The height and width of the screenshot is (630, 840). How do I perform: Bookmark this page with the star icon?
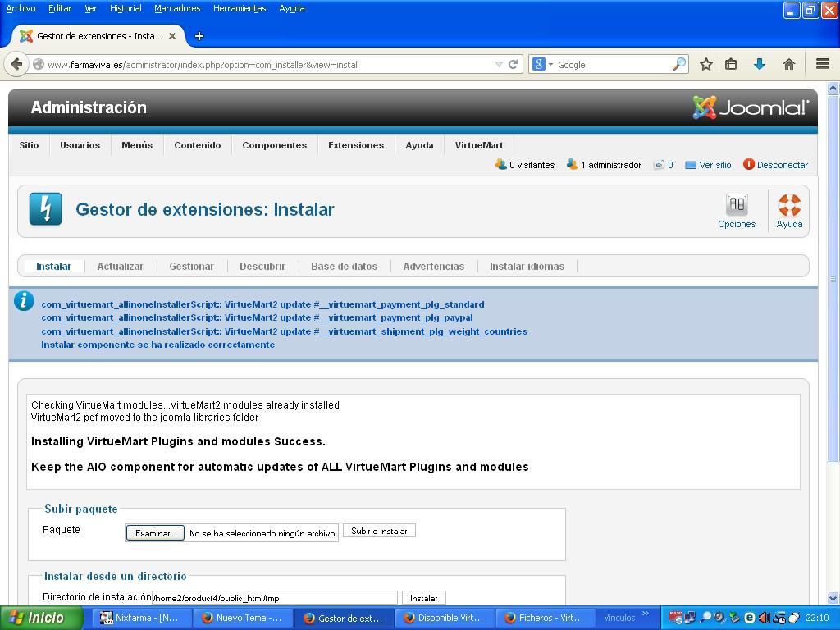(x=706, y=64)
